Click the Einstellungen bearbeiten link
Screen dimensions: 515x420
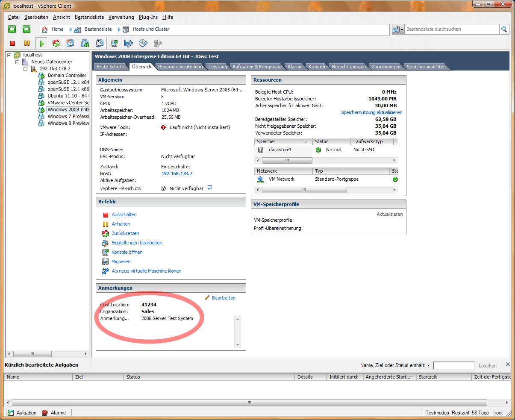(137, 243)
